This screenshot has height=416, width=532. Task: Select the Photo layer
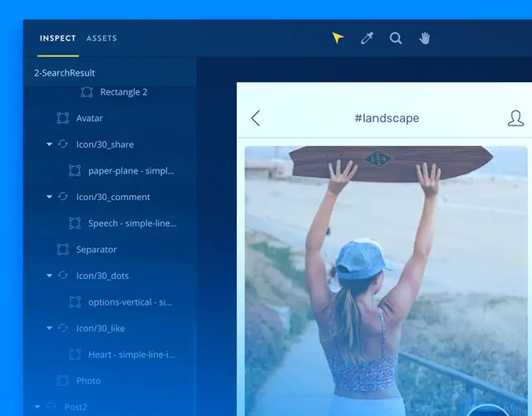88,380
